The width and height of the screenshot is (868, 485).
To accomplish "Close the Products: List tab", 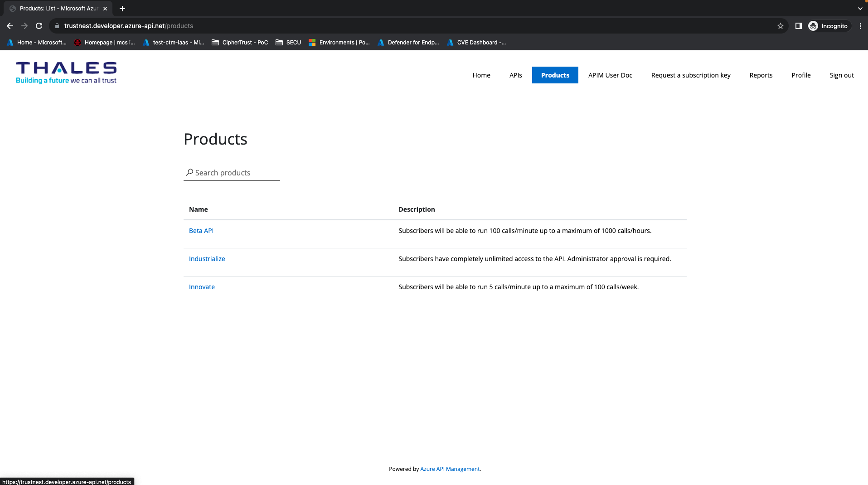I will 105,9.
